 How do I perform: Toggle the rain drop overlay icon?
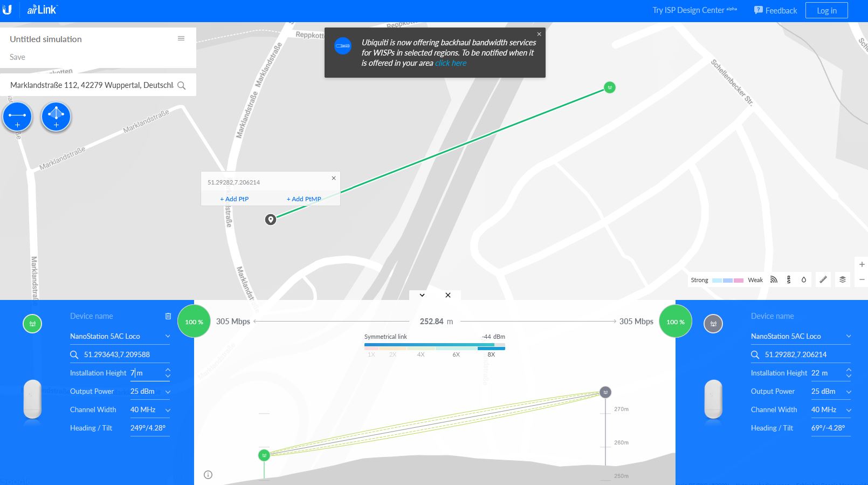point(804,279)
